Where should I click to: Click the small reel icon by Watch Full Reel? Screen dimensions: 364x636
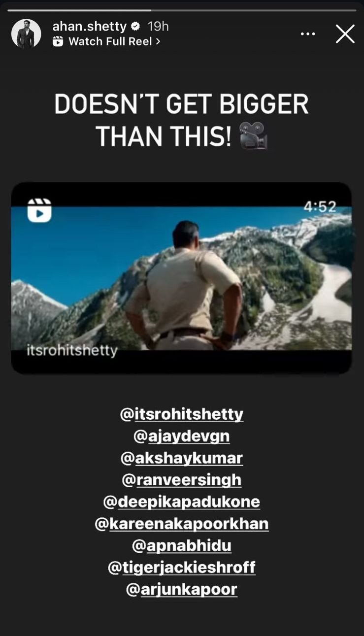coord(58,42)
